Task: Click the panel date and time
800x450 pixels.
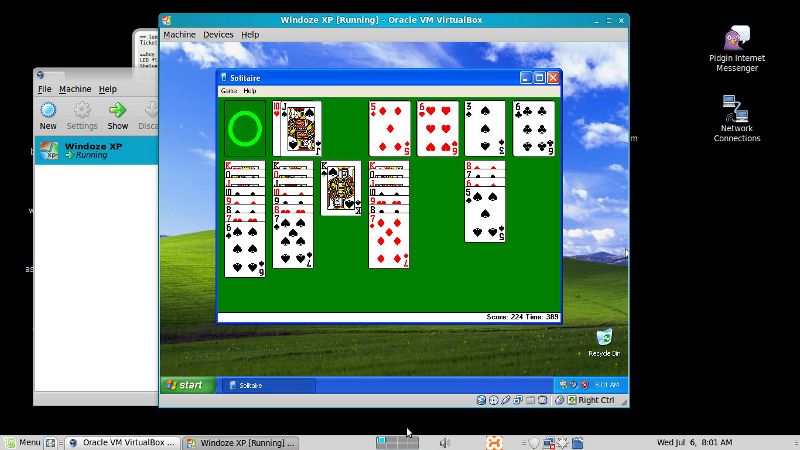Action: pos(694,442)
